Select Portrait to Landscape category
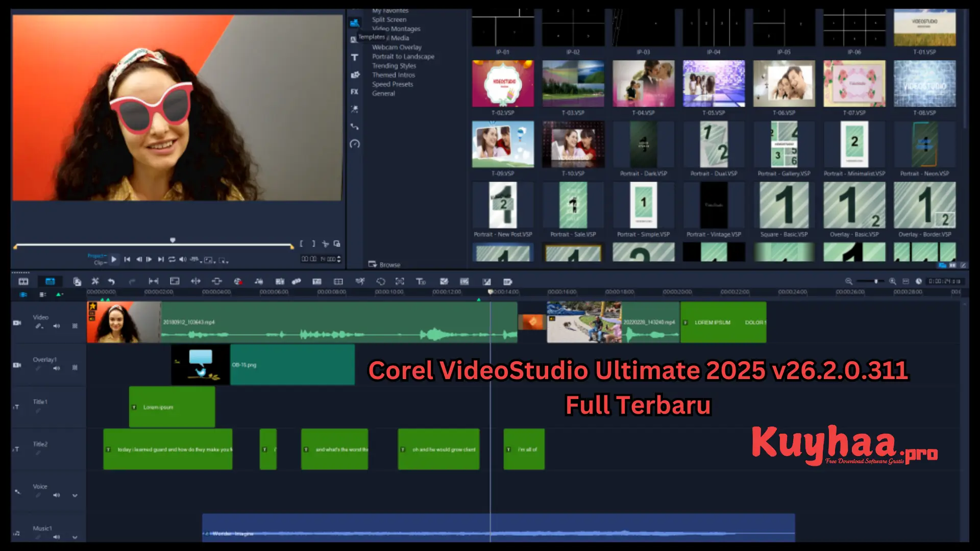The height and width of the screenshot is (551, 980). pyautogui.click(x=403, y=56)
